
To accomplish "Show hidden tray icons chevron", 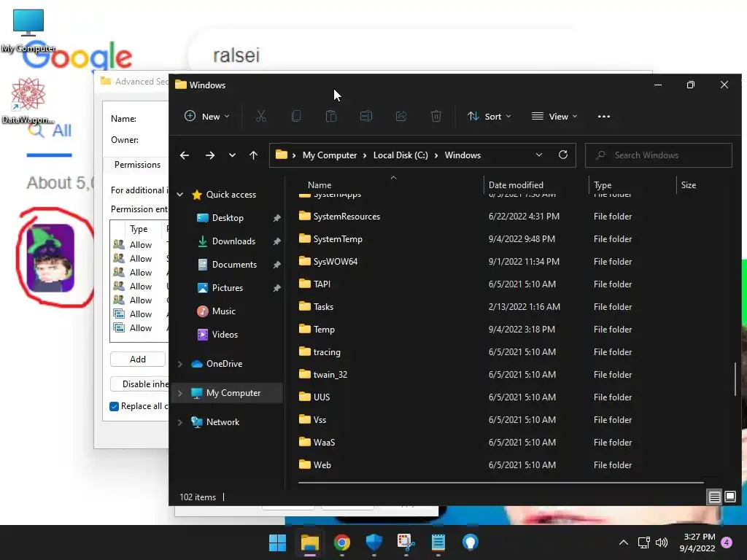I will tap(623, 542).
